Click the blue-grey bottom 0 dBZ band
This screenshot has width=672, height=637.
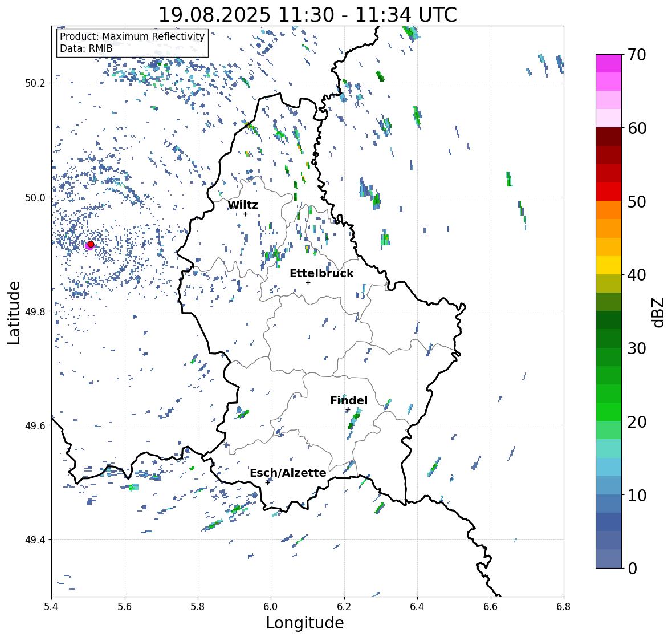[x=609, y=558]
